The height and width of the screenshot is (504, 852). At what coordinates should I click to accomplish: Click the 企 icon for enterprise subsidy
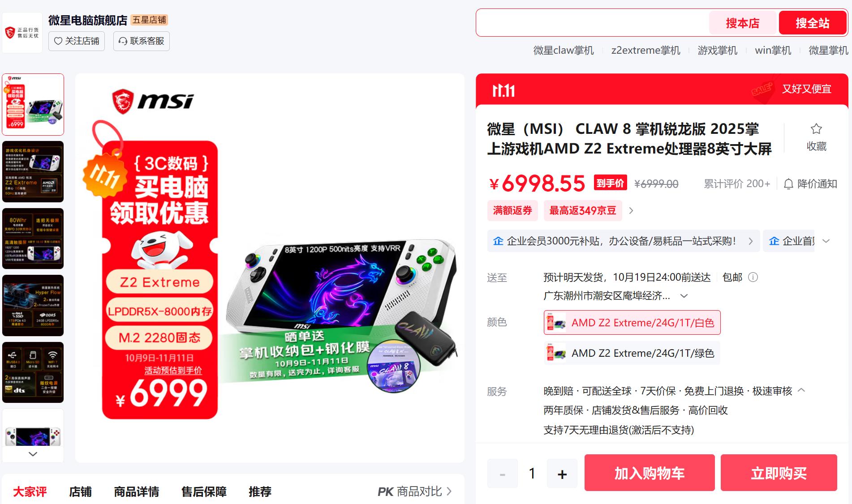(498, 241)
